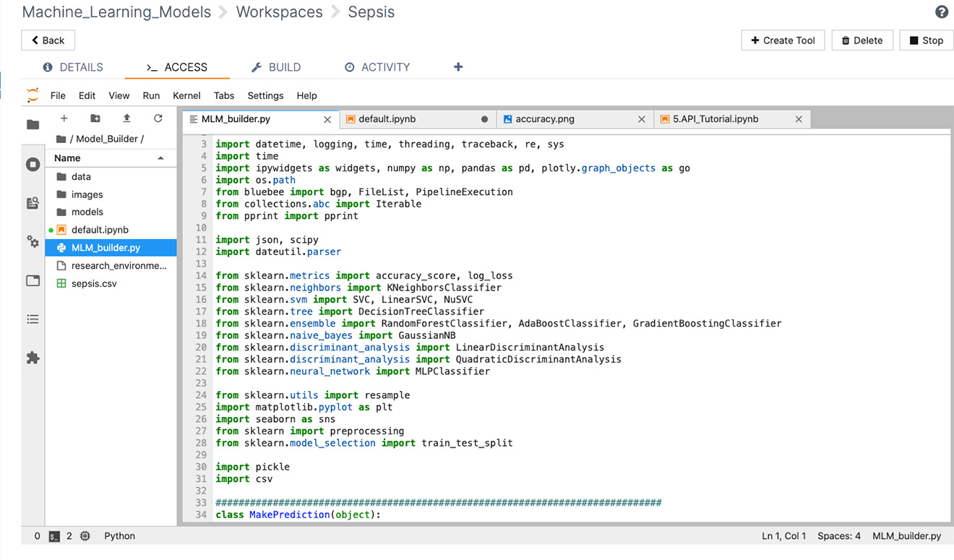Open the models folder

(87, 212)
